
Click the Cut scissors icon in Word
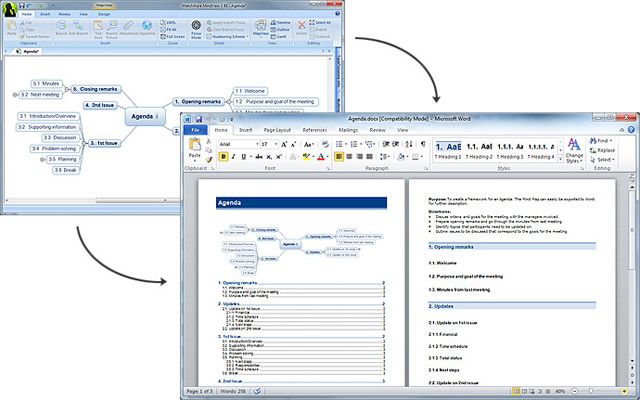(209, 141)
